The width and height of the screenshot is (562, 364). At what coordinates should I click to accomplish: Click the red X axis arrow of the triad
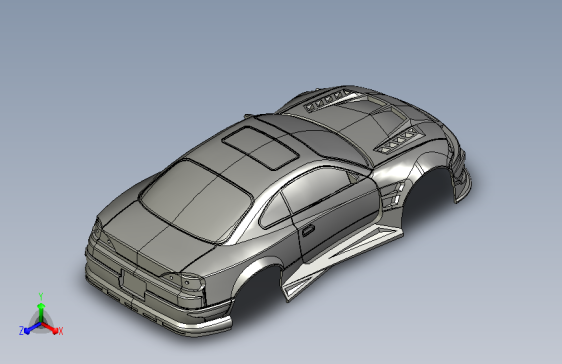point(49,327)
